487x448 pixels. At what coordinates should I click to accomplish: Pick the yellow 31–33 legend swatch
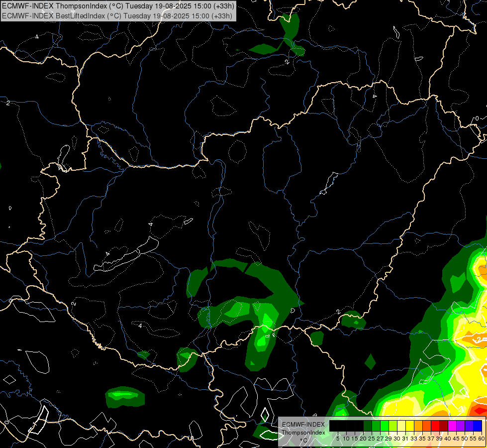click(x=410, y=426)
